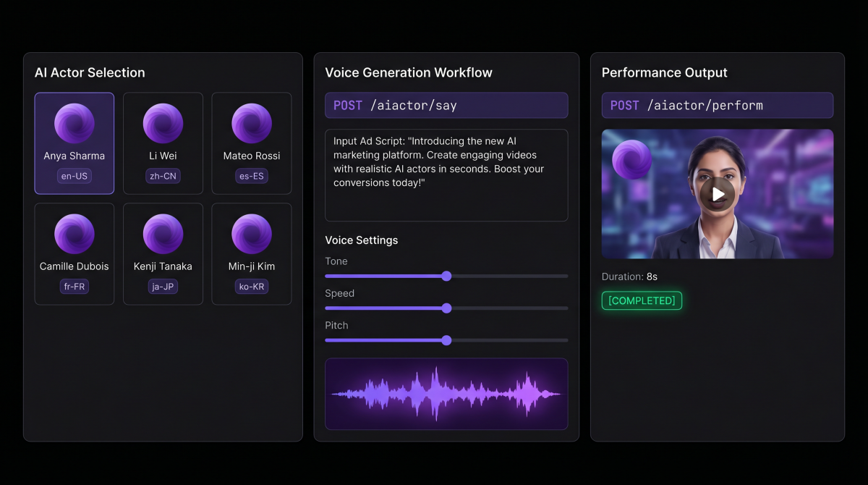The image size is (868, 485).
Task: Click the Pitch slider knob
Action: [x=446, y=340]
